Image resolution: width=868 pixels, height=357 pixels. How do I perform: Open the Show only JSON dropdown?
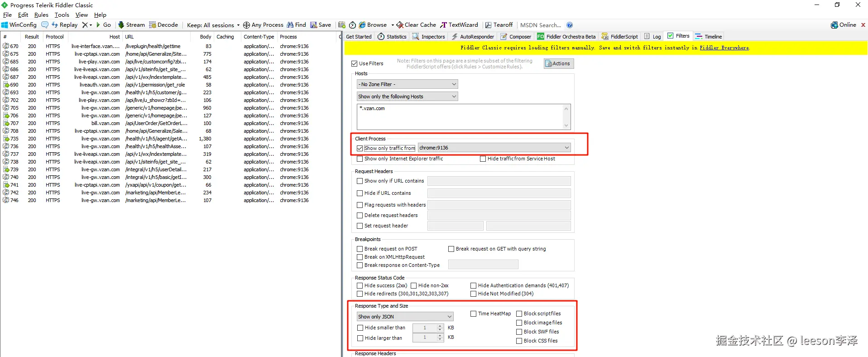click(x=405, y=317)
